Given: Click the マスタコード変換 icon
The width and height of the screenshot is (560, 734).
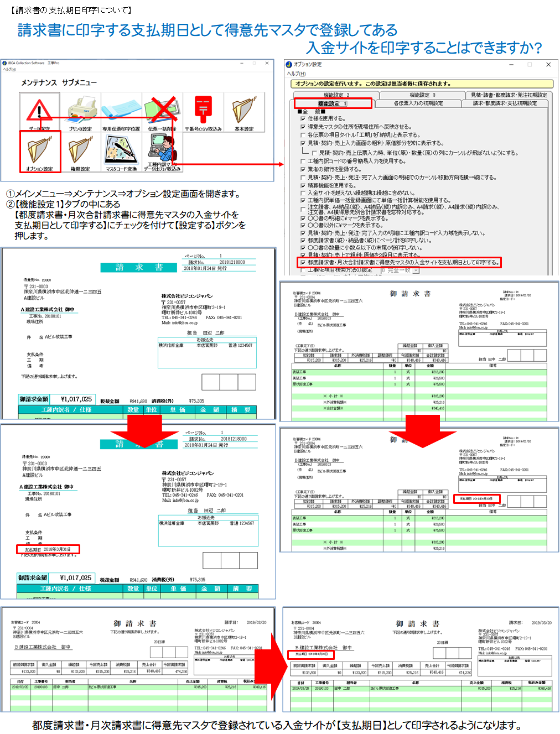Looking at the screenshot, I should (121, 152).
